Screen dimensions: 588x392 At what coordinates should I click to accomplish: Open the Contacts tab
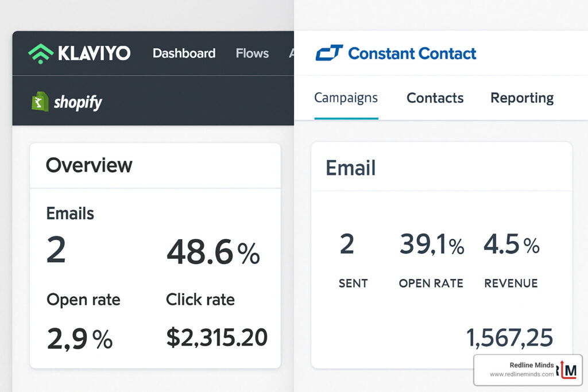pyautogui.click(x=435, y=98)
